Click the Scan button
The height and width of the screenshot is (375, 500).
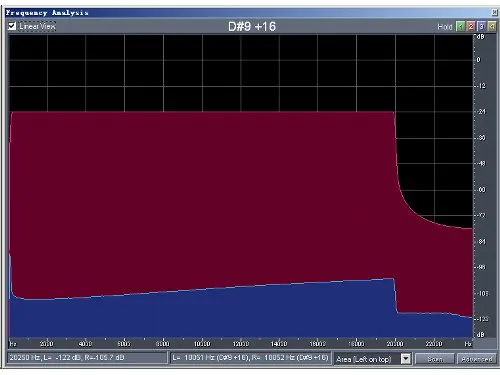click(435, 359)
